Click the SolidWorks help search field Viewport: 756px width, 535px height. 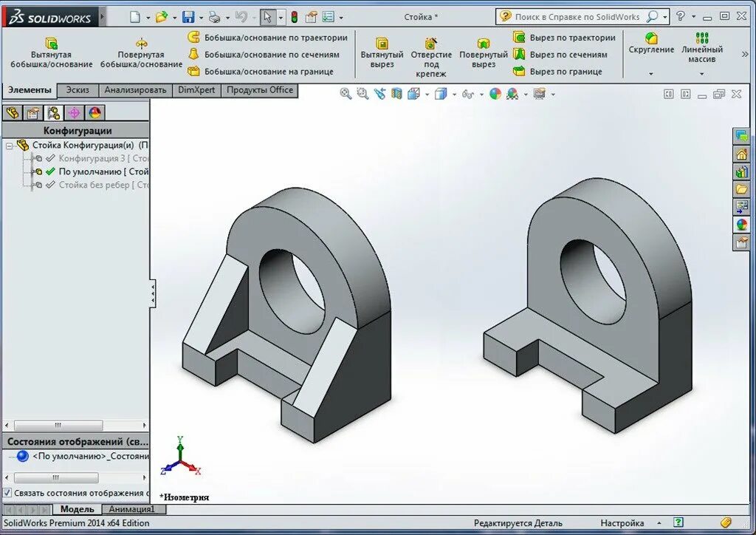[x=577, y=17]
